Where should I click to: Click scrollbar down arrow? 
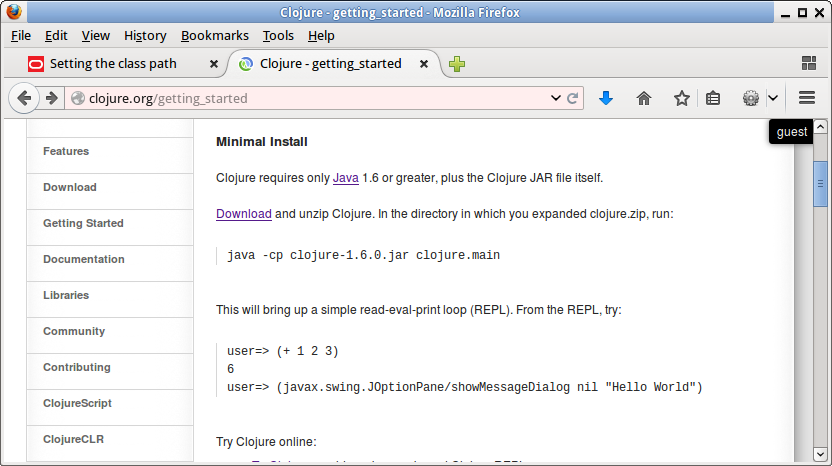point(820,454)
